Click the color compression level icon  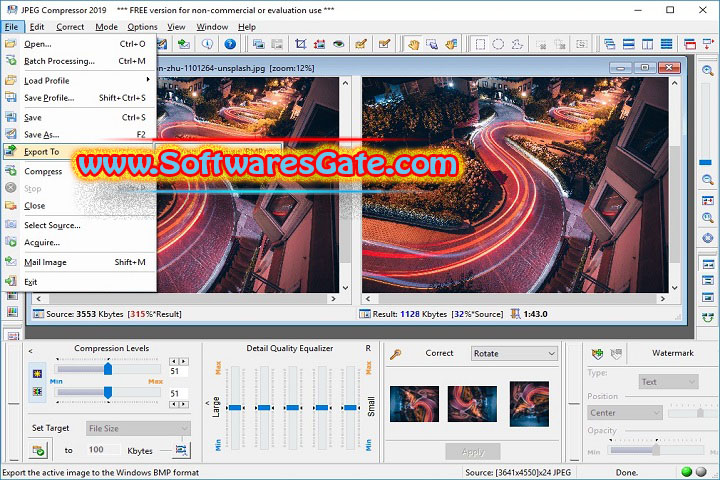pyautogui.click(x=37, y=391)
